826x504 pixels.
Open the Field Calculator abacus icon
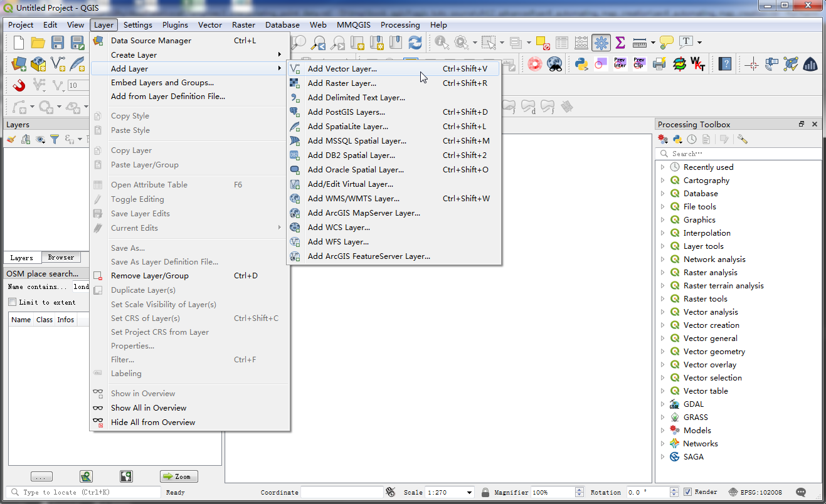click(581, 43)
